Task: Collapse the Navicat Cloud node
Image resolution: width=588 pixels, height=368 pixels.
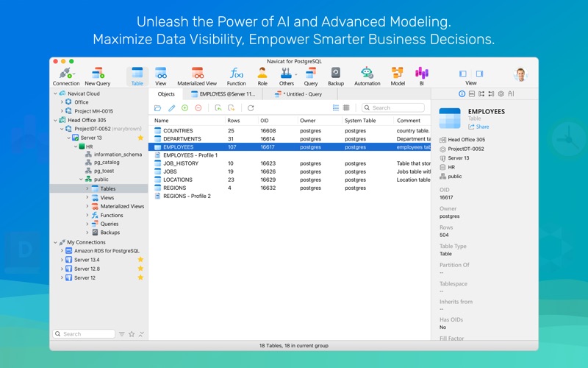Action: click(x=55, y=93)
